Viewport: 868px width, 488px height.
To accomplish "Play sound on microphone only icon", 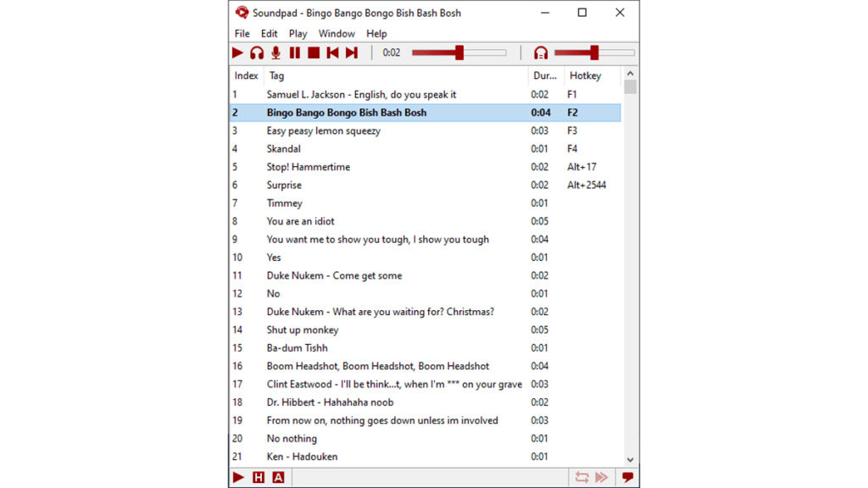I will pos(275,53).
